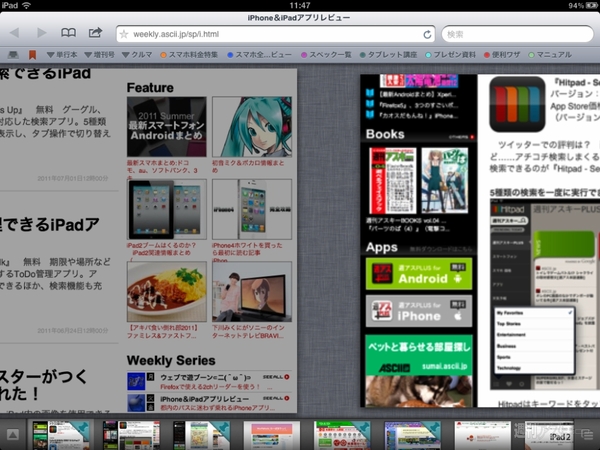Open the Sony TV feature image

(x=252, y=292)
